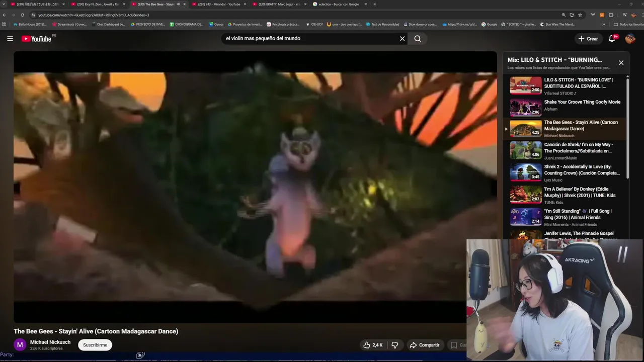Image resolution: width=644 pixels, height=362 pixels.
Task: Open Michael Nickusch channel name link
Action: (x=50, y=342)
